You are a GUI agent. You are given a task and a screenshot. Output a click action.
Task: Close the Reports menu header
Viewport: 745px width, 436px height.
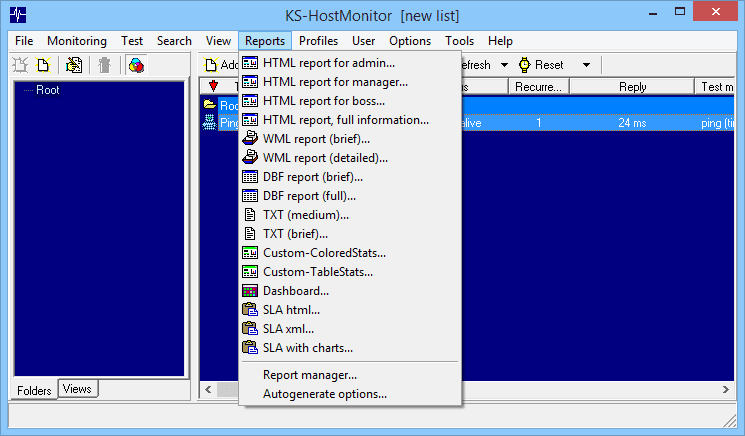pyautogui.click(x=265, y=41)
